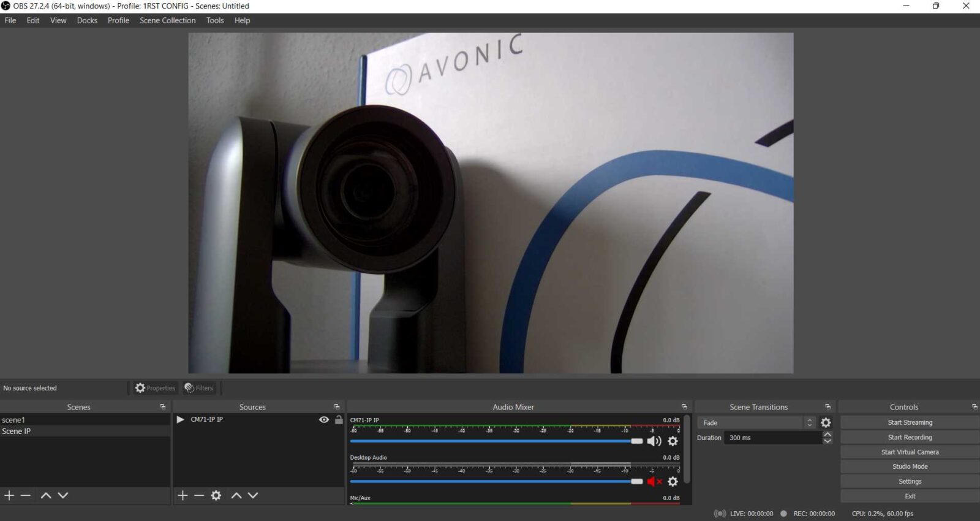Click the OBS logo in the title bar
Image resolution: width=980 pixels, height=521 pixels.
pyautogui.click(x=6, y=6)
